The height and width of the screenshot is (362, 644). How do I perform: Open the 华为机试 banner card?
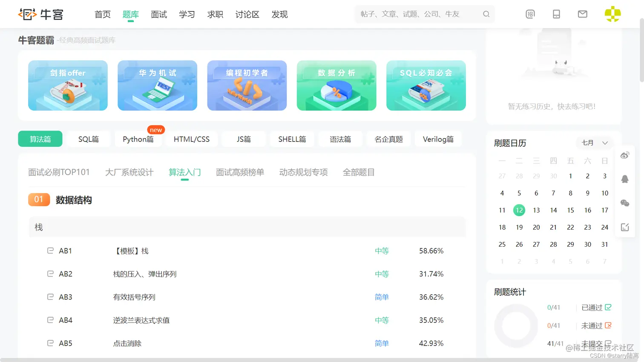click(157, 86)
